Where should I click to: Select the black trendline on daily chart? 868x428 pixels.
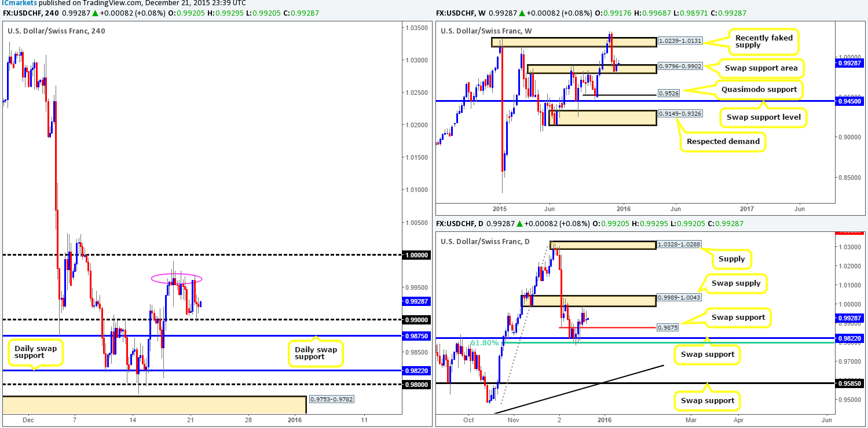tap(579, 389)
